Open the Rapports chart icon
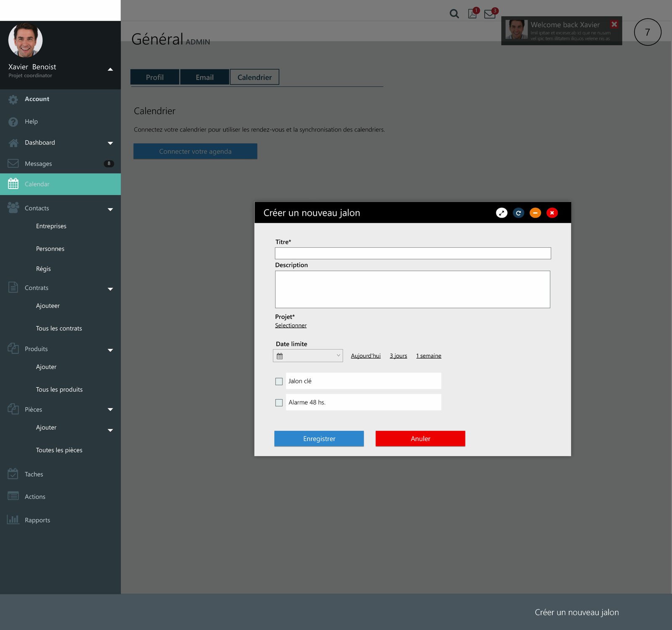 tap(13, 520)
